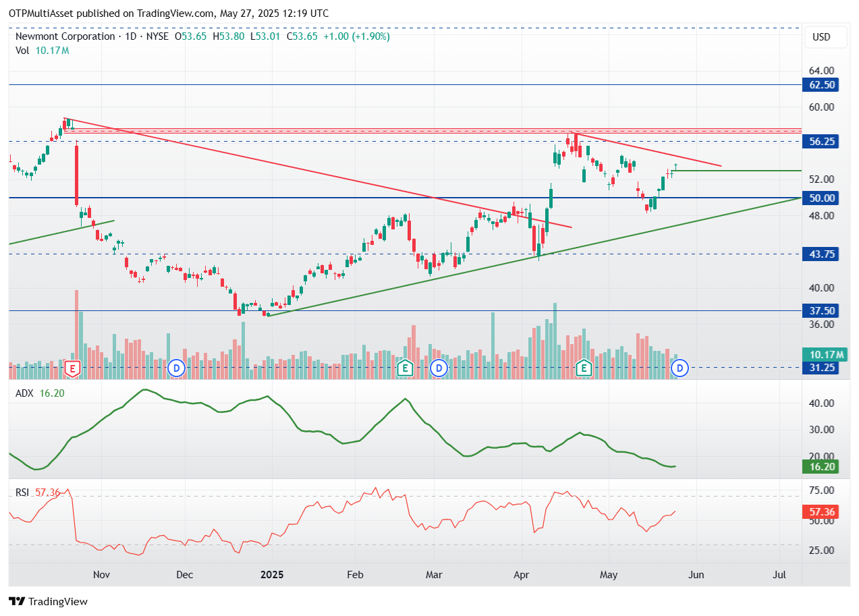859x616 pixels.
Task: Click the 50.00 horizontal line price label
Action: pos(820,198)
